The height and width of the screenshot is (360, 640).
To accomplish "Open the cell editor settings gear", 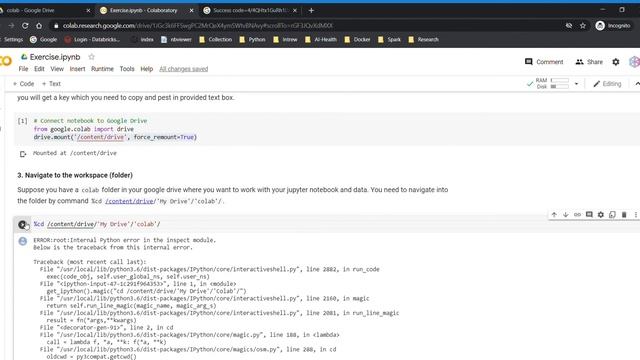I will [601, 214].
